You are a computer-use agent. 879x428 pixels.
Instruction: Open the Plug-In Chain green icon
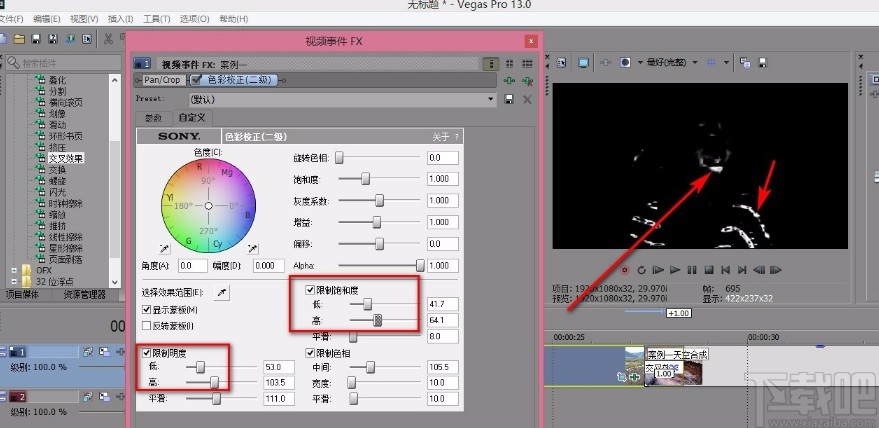point(509,81)
